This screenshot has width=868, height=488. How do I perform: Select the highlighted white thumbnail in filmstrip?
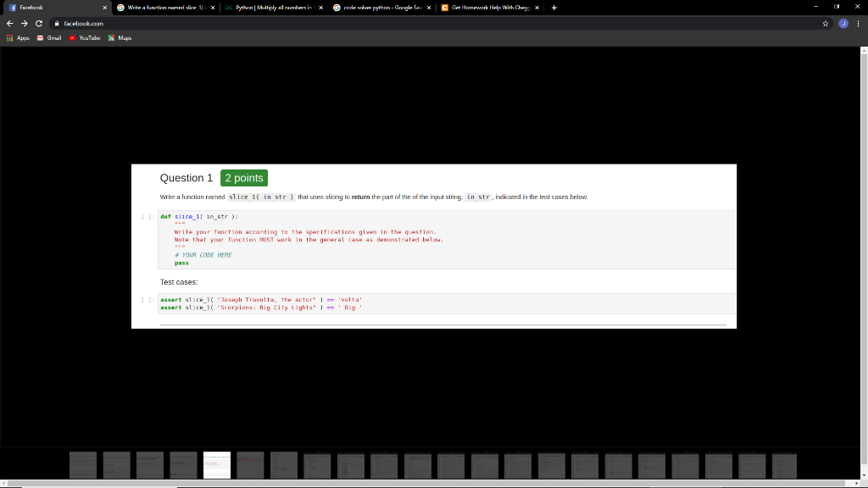click(216, 465)
